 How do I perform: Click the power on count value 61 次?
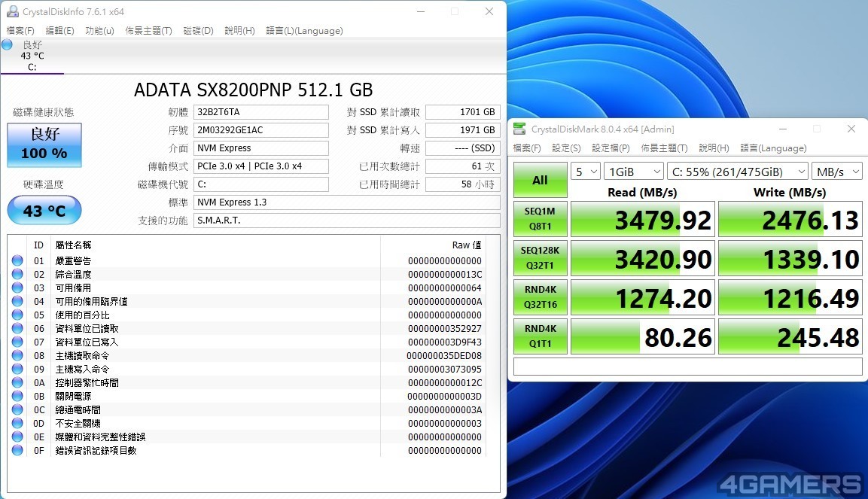point(463,166)
